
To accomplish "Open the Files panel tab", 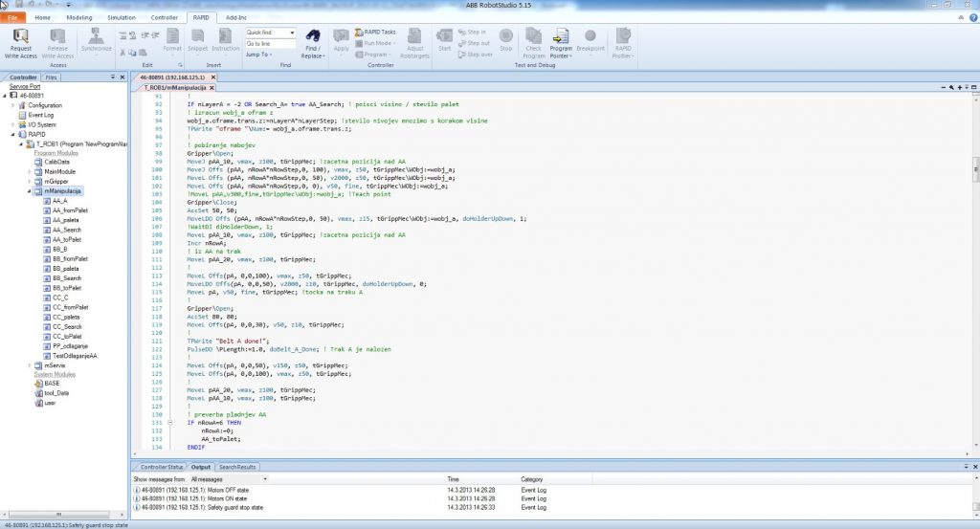I will pos(52,77).
